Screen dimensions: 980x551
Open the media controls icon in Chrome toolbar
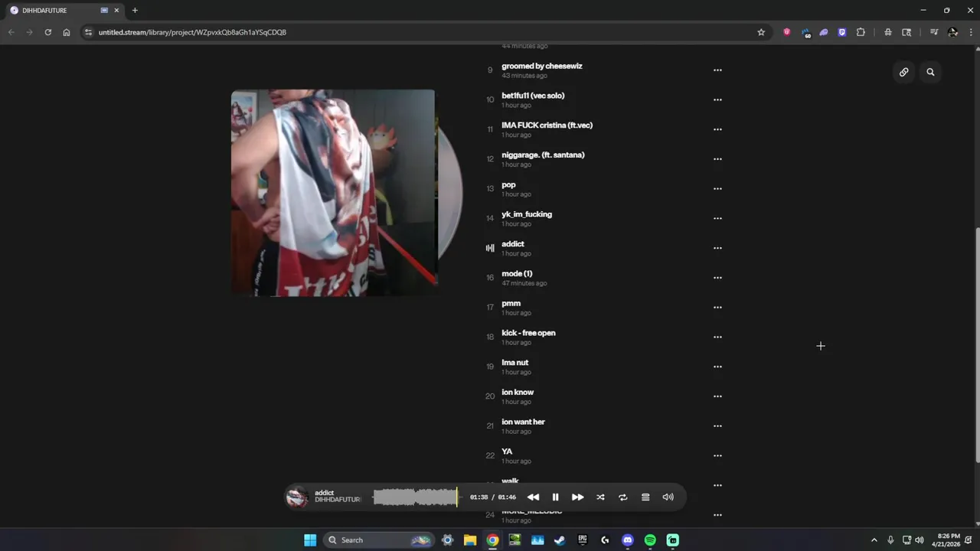tap(934, 32)
